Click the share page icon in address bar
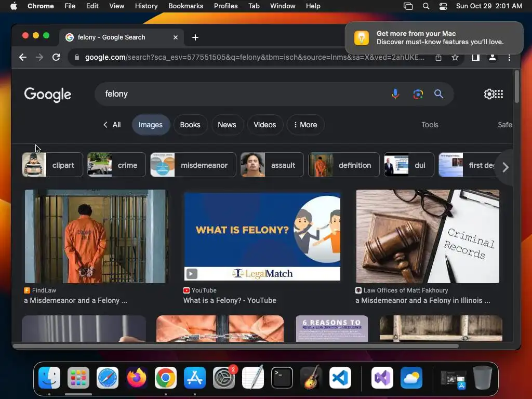This screenshot has width=532, height=399. [x=438, y=58]
